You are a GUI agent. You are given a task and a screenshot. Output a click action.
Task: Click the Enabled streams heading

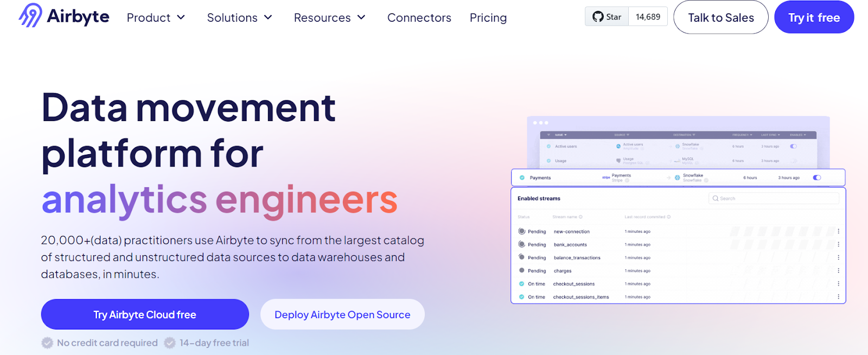point(539,199)
